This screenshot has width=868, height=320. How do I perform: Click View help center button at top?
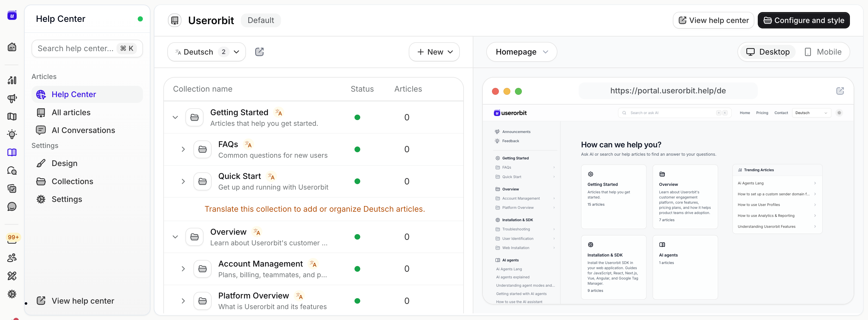tap(713, 21)
